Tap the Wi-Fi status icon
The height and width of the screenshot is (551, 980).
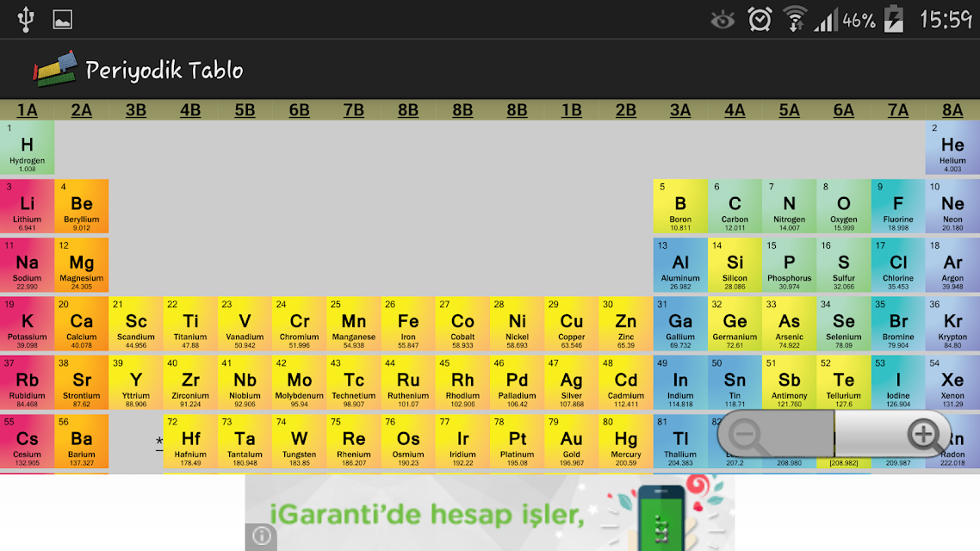(x=795, y=19)
